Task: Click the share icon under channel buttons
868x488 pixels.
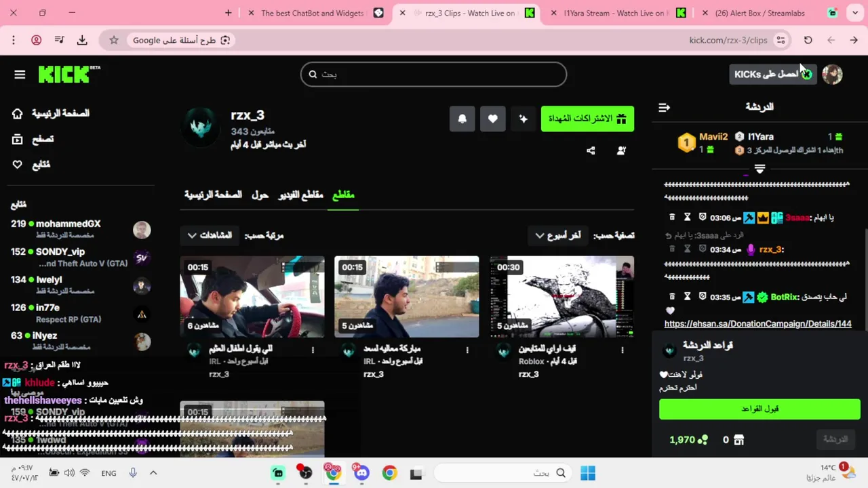Action: tap(591, 150)
